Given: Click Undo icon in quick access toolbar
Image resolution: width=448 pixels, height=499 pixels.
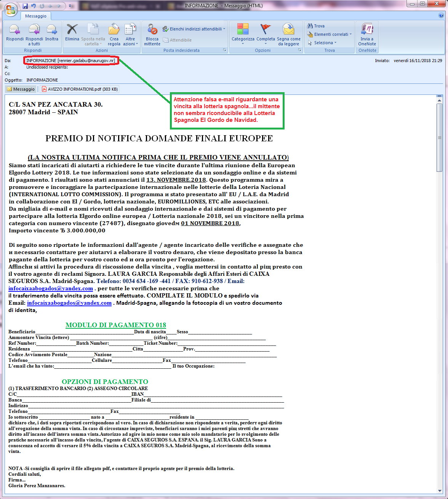Looking at the screenshot, I should click(33, 6).
